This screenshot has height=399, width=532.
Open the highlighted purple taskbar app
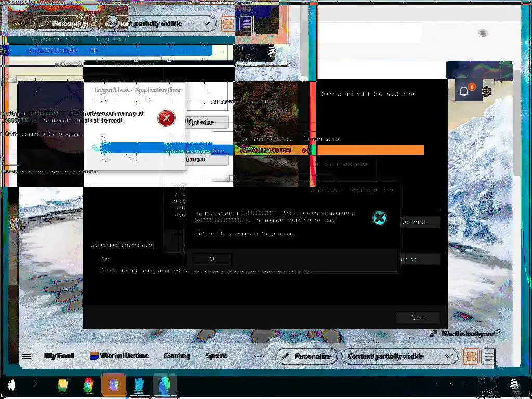(113, 385)
